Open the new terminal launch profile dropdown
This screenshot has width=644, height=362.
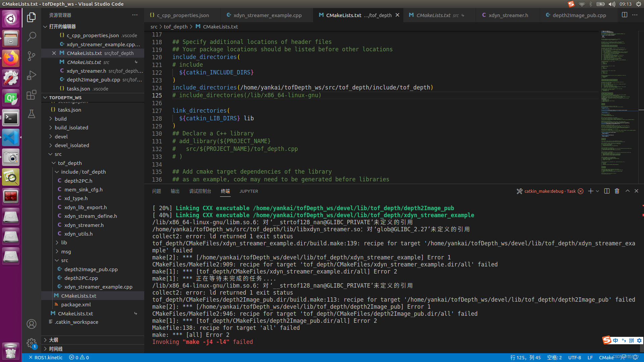(x=598, y=191)
